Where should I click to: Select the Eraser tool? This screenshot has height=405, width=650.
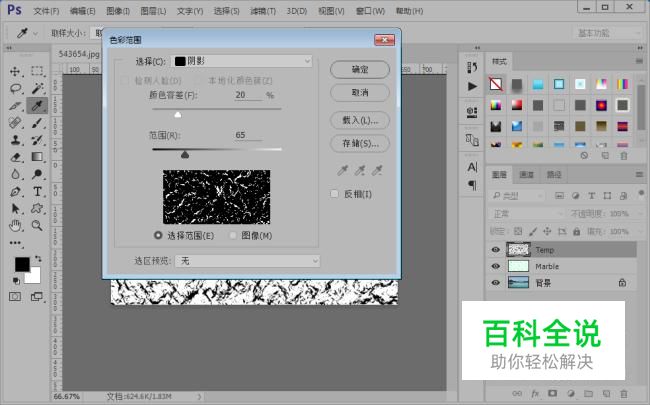15,157
